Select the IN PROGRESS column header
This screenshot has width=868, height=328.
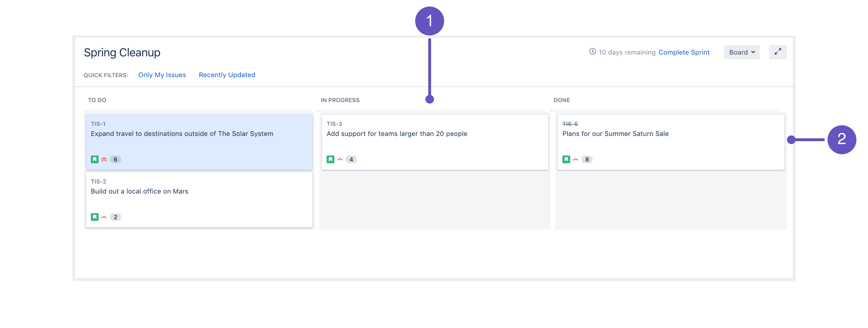point(340,100)
